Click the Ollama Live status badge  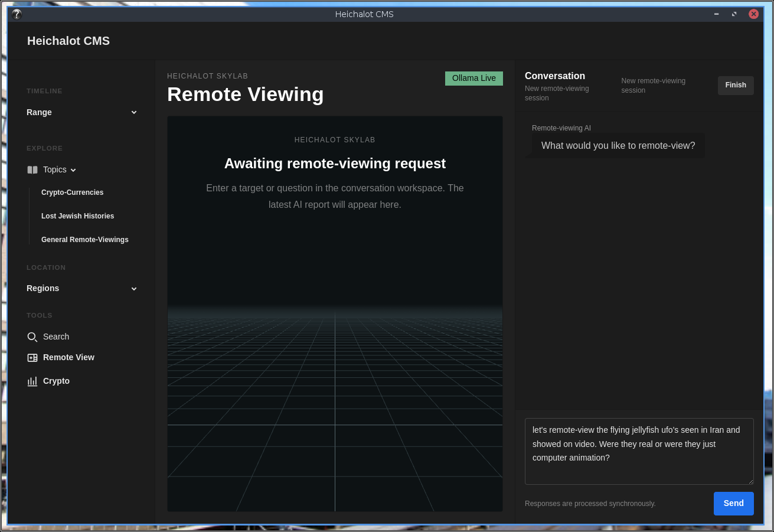[x=474, y=79]
